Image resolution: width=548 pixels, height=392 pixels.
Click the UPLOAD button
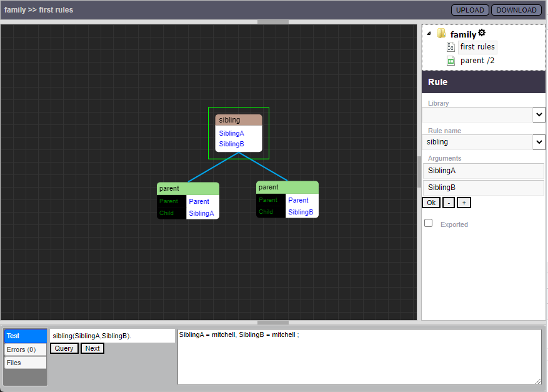click(x=470, y=10)
